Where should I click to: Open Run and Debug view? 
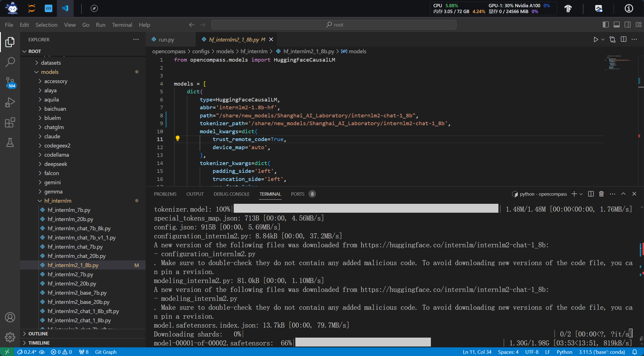(10, 102)
